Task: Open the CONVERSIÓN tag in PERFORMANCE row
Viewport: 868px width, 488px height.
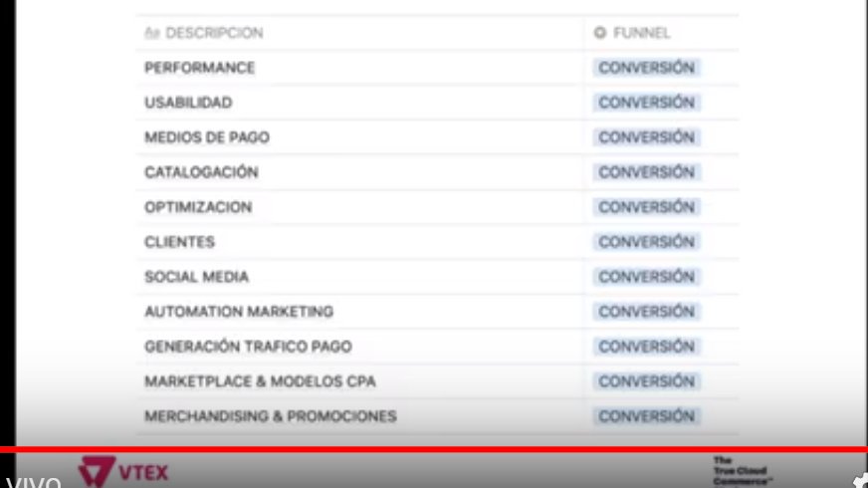Action: (x=647, y=68)
